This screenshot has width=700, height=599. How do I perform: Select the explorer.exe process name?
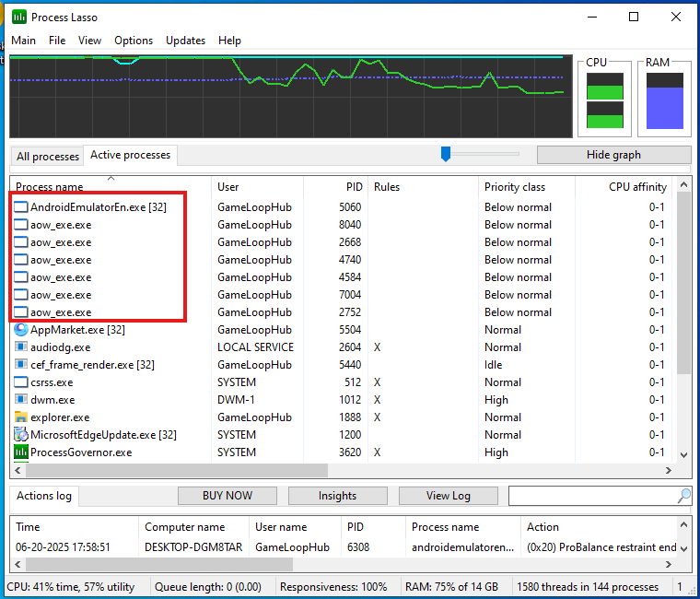(60, 417)
